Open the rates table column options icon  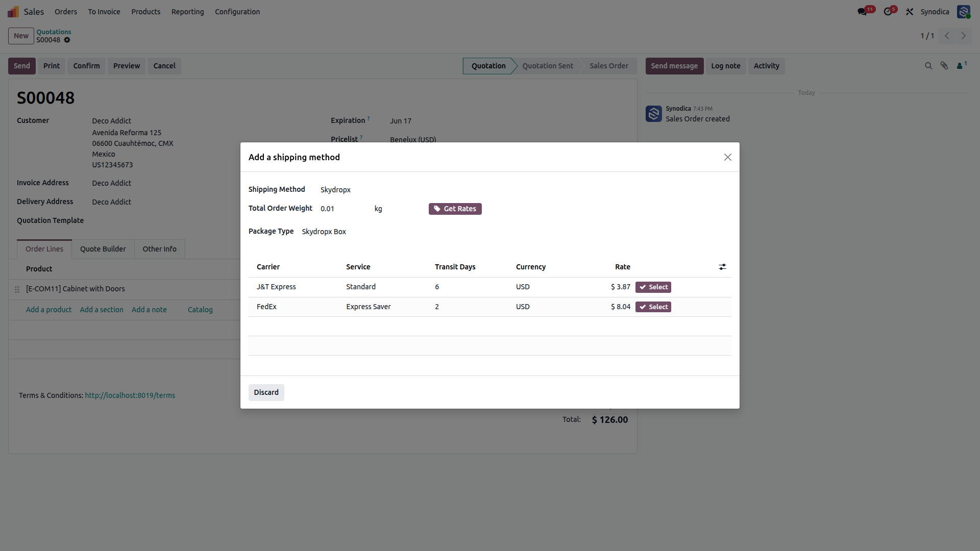point(722,267)
